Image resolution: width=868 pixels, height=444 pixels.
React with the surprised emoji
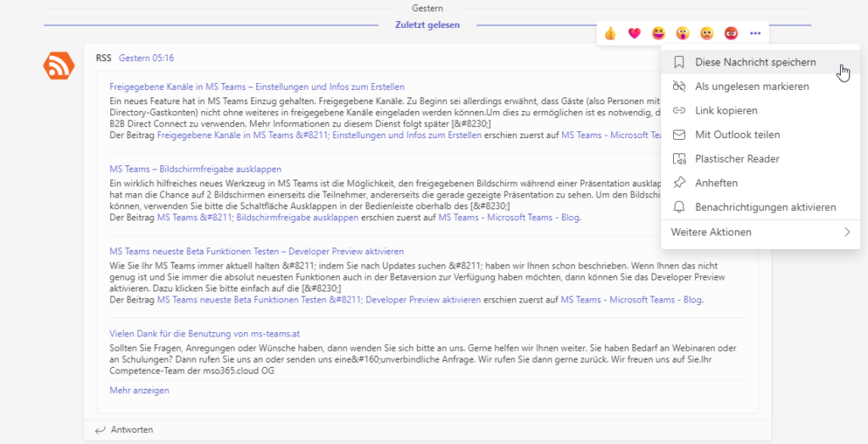(x=682, y=34)
